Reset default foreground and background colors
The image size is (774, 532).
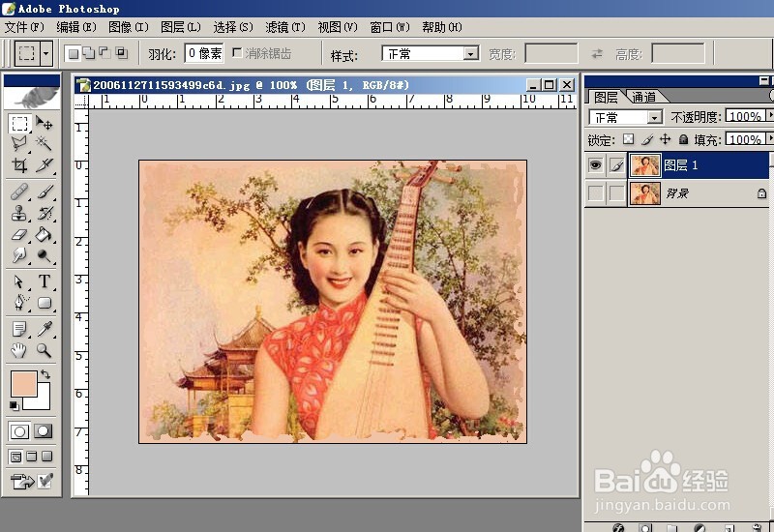14,405
